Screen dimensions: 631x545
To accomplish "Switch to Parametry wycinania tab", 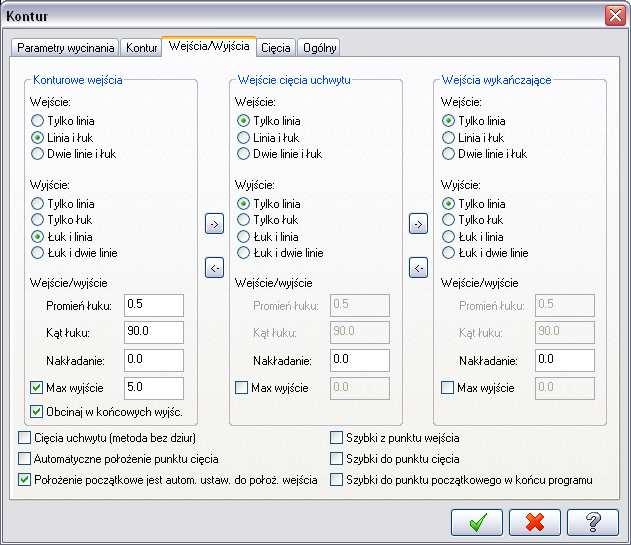I will (65, 48).
